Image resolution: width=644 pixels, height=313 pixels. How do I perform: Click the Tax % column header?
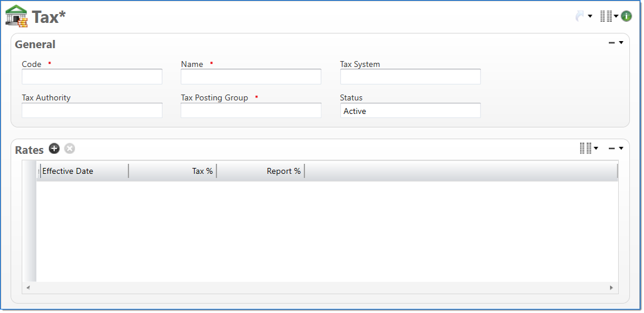[173, 171]
